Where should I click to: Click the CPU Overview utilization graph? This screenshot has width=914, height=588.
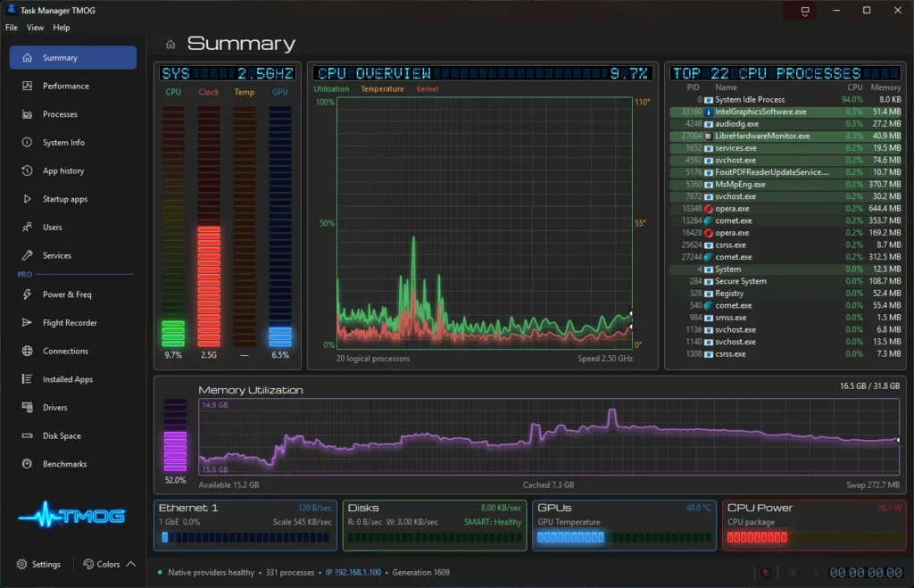485,222
